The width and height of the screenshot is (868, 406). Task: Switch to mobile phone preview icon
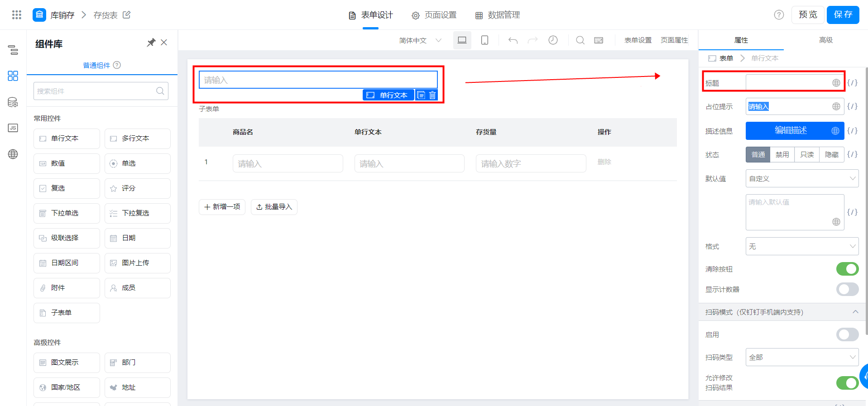click(484, 40)
